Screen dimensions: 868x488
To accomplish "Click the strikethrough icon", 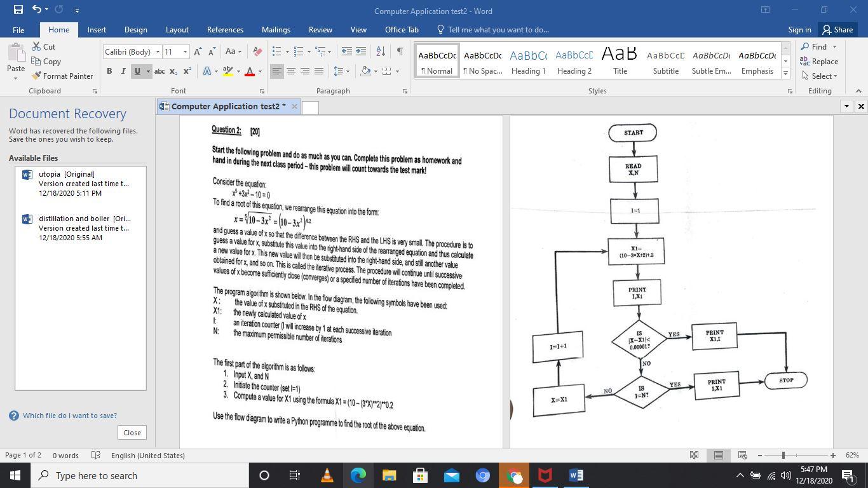I will click(x=159, y=71).
